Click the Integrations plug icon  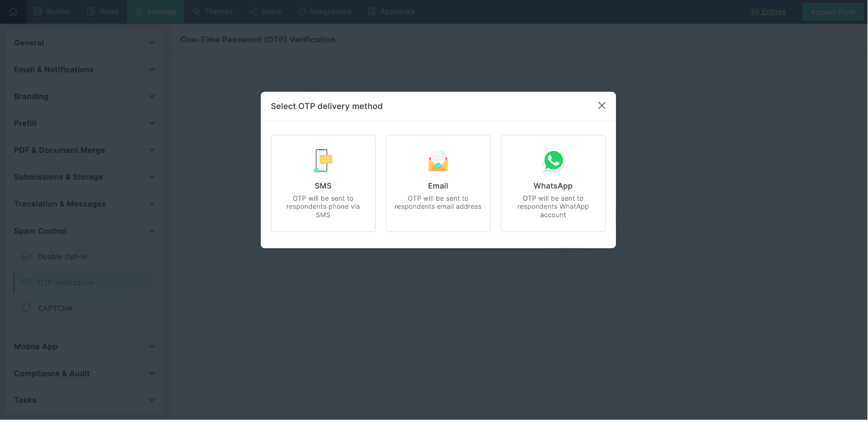(x=302, y=12)
